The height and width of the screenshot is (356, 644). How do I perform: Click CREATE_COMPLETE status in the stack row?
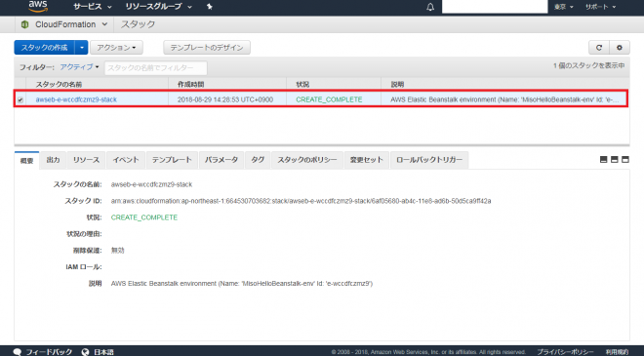[x=329, y=99]
